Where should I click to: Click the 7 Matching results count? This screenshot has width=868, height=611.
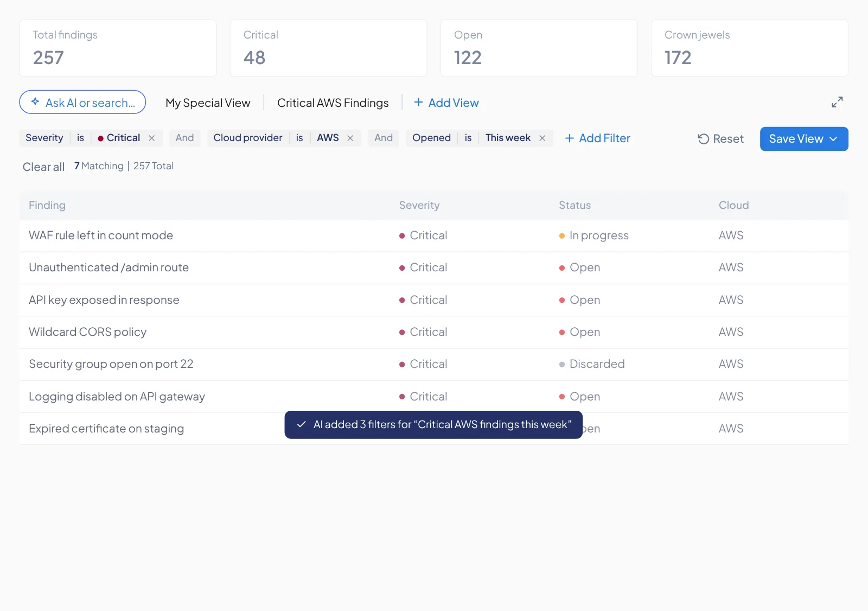[x=99, y=166]
